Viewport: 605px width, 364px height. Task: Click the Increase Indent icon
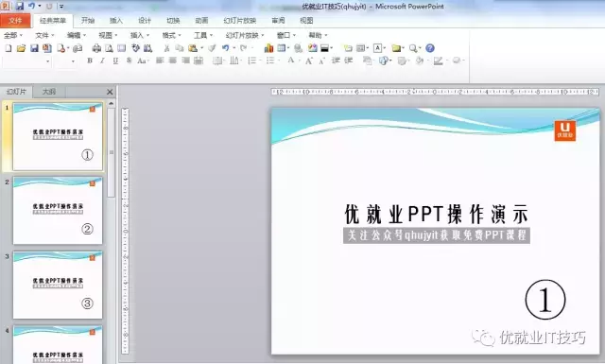(349, 61)
